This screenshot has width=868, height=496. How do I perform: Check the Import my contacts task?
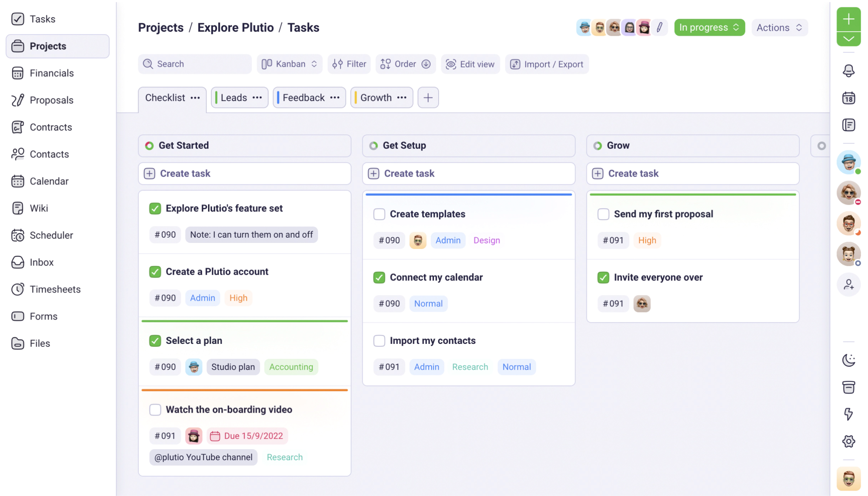point(379,341)
